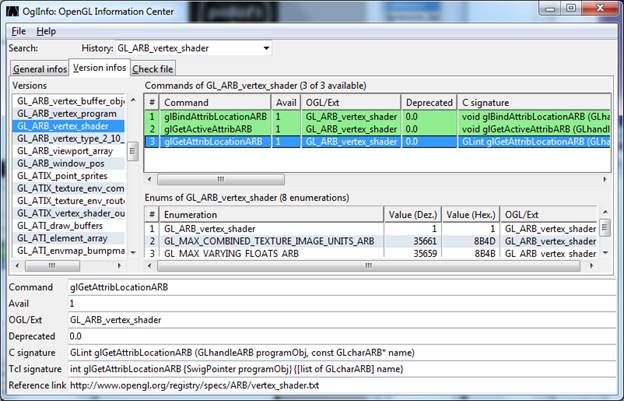624x401 pixels.
Task: Sort commands by Deprecated column header
Action: coord(429,102)
